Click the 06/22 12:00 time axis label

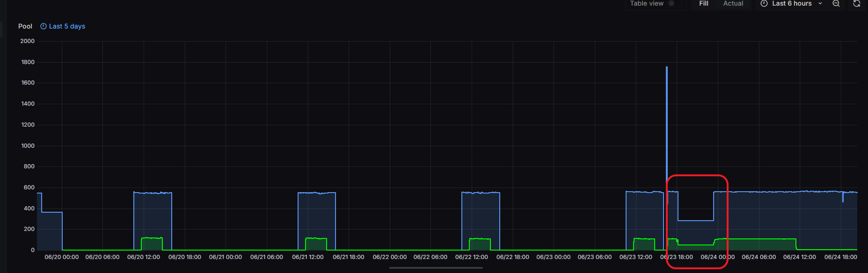[x=472, y=257]
